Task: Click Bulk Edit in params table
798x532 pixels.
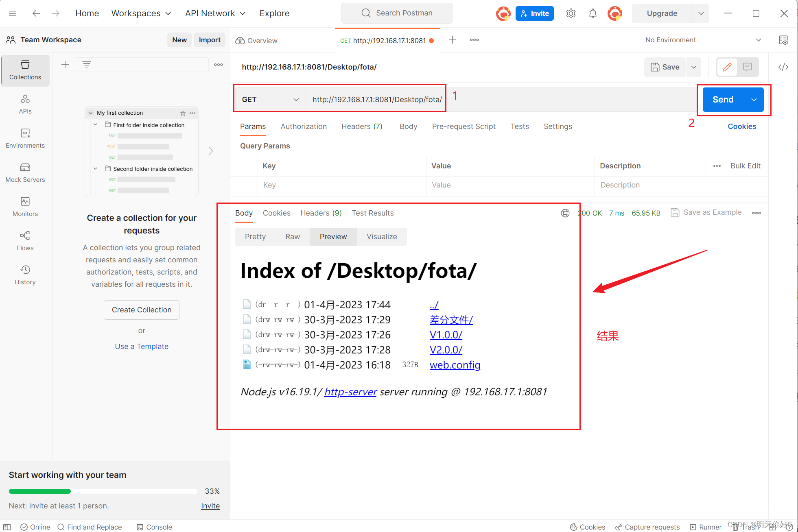Action: click(x=745, y=166)
